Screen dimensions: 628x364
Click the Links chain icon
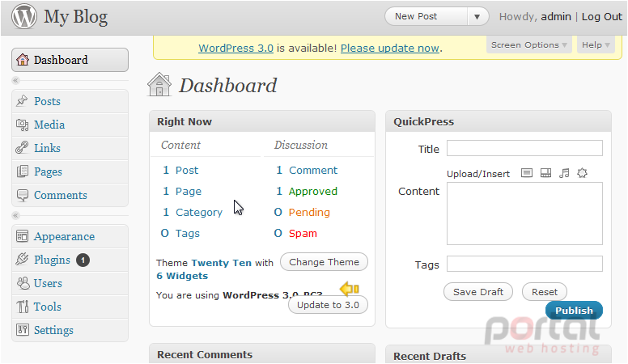click(x=22, y=148)
